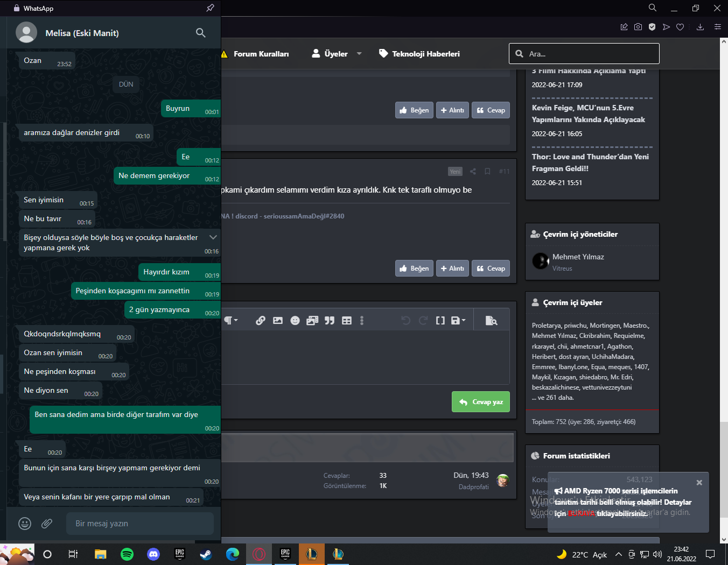The height and width of the screenshot is (565, 728).
Task: Click upper post's Cevap button
Action: [x=491, y=110]
